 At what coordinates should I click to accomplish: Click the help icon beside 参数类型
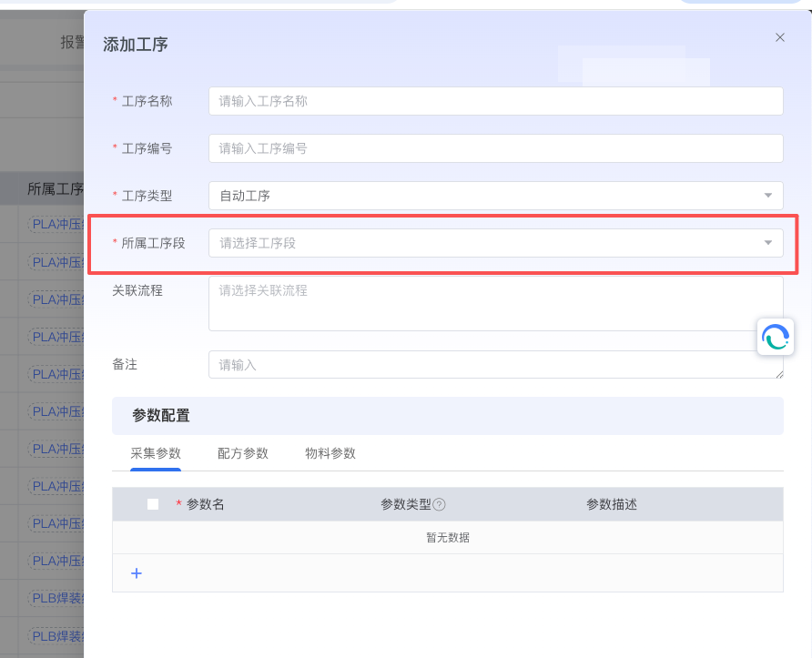click(439, 505)
